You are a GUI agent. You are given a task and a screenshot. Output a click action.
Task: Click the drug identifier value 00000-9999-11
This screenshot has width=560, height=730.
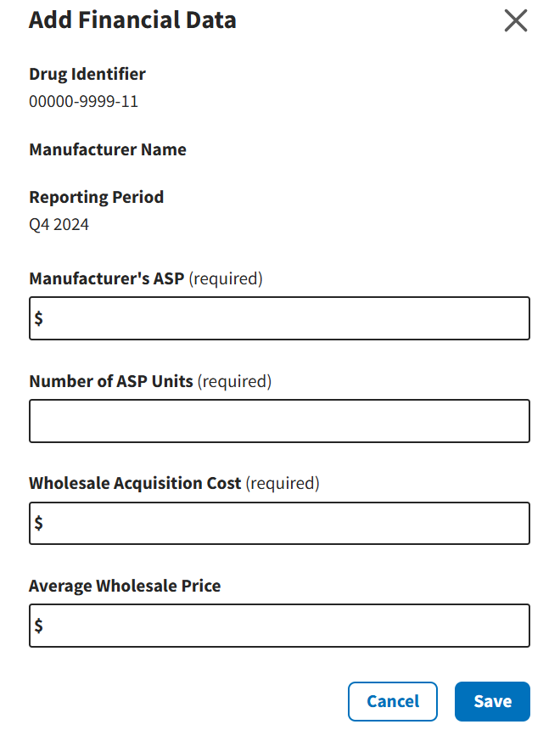point(83,102)
